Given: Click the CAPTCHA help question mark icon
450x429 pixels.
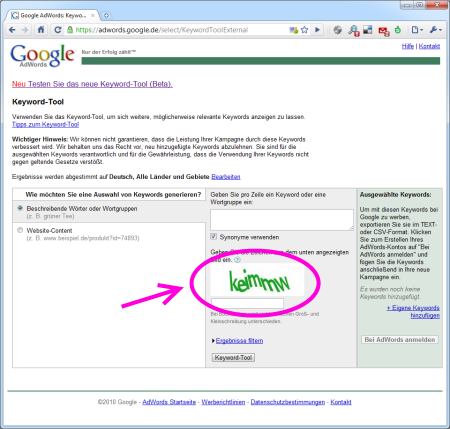Looking at the screenshot, I should pos(237,260).
